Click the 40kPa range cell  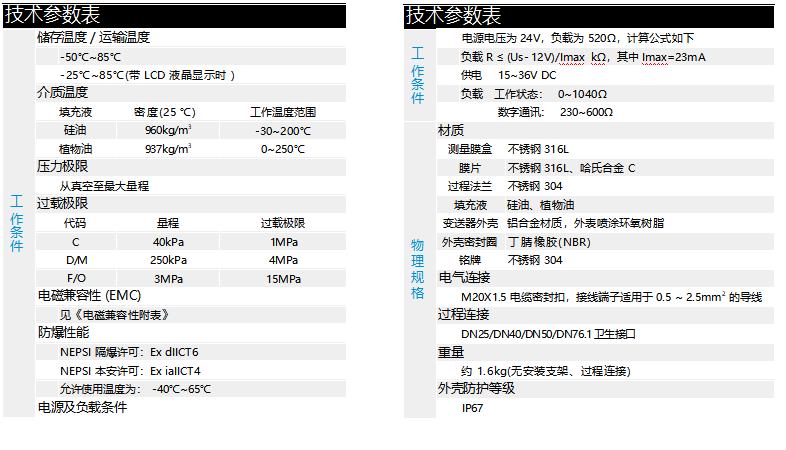pos(168,242)
